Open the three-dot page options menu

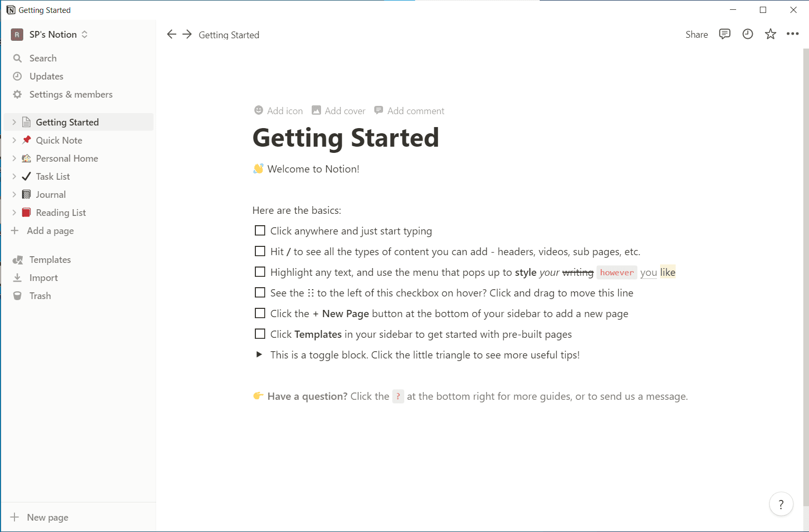click(x=792, y=34)
